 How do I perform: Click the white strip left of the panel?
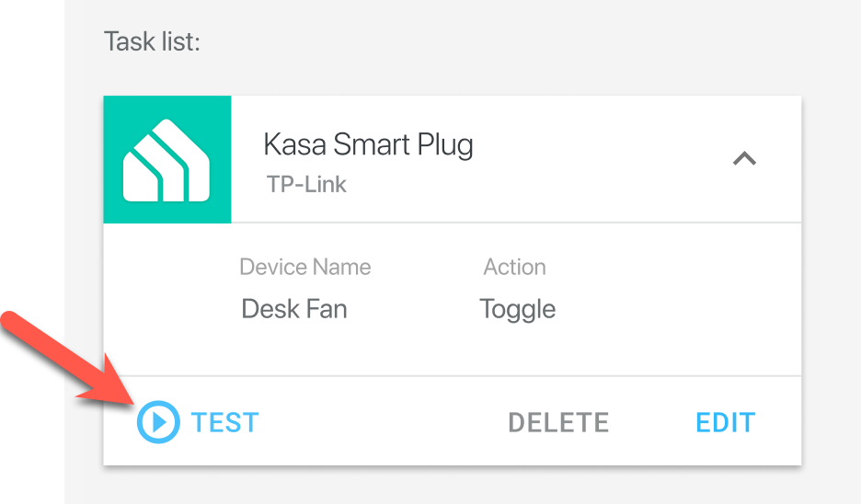[32, 165]
